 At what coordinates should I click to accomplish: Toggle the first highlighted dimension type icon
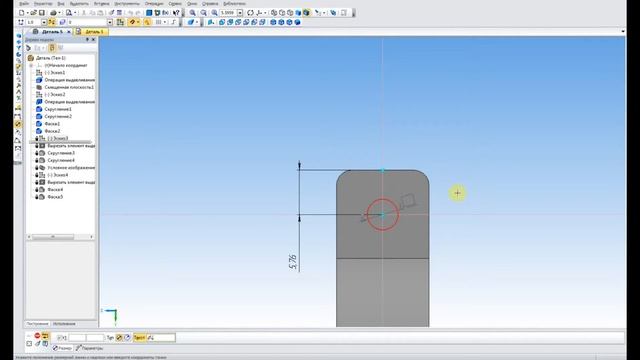point(119,338)
